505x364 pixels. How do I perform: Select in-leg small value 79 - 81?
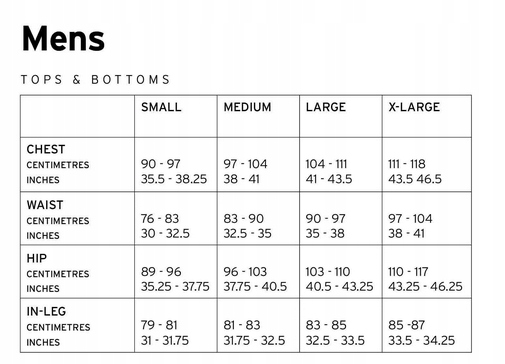click(x=159, y=325)
